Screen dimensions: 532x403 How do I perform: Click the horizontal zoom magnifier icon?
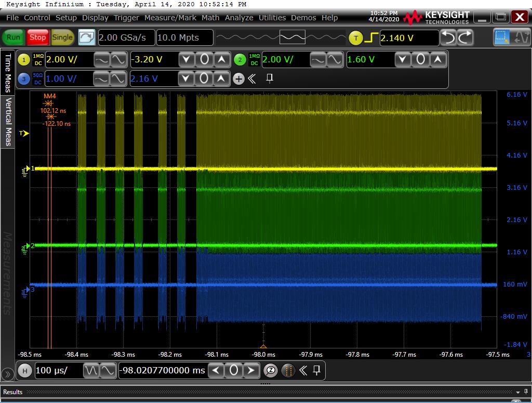[271, 370]
